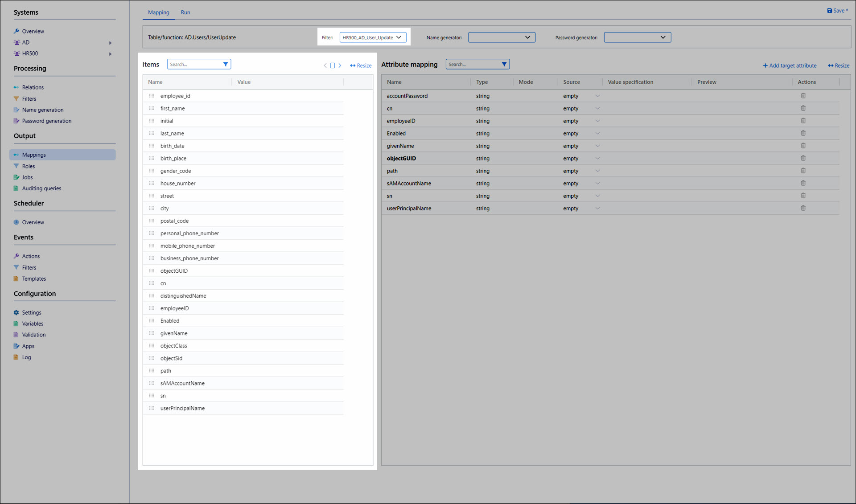Expand the HR500 system tree arrow
Screen dimensions: 856x504
click(x=110, y=54)
